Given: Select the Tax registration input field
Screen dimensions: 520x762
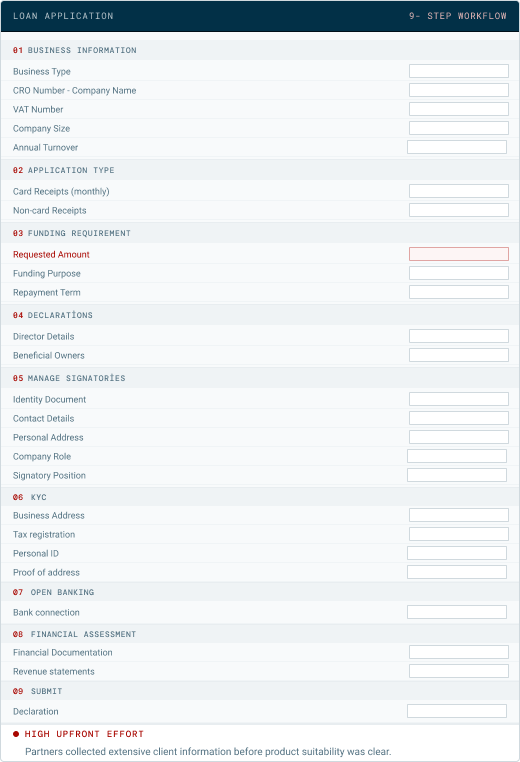Looking at the screenshot, I should 459,534.
